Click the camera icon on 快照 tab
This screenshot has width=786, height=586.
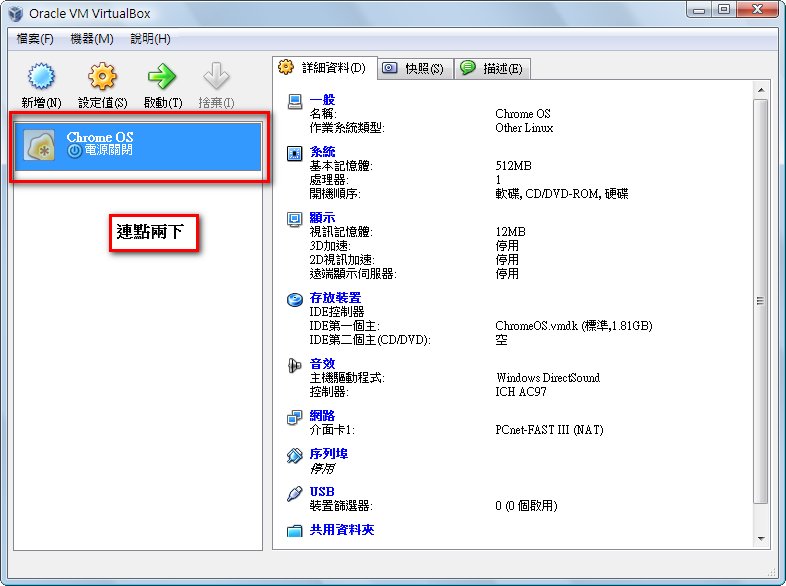(389, 68)
